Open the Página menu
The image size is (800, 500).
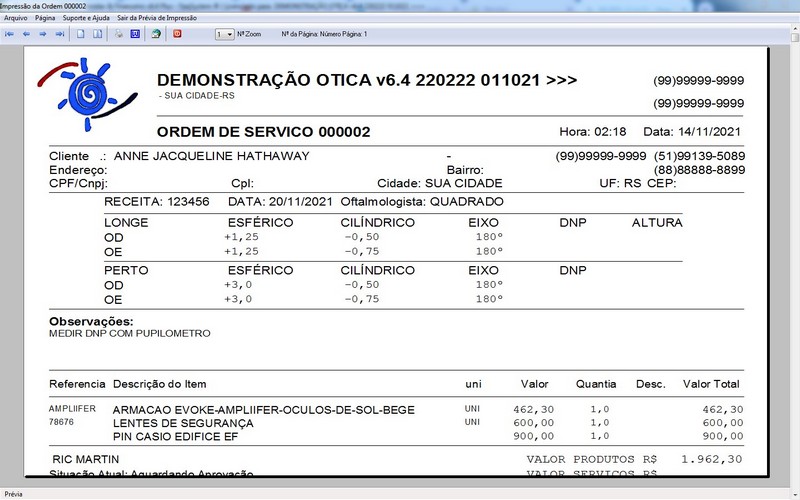point(45,18)
